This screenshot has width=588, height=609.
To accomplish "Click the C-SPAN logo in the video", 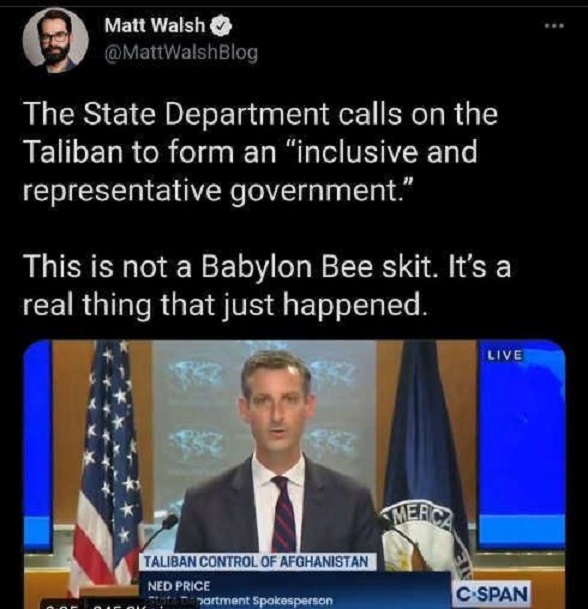I will tap(492, 594).
